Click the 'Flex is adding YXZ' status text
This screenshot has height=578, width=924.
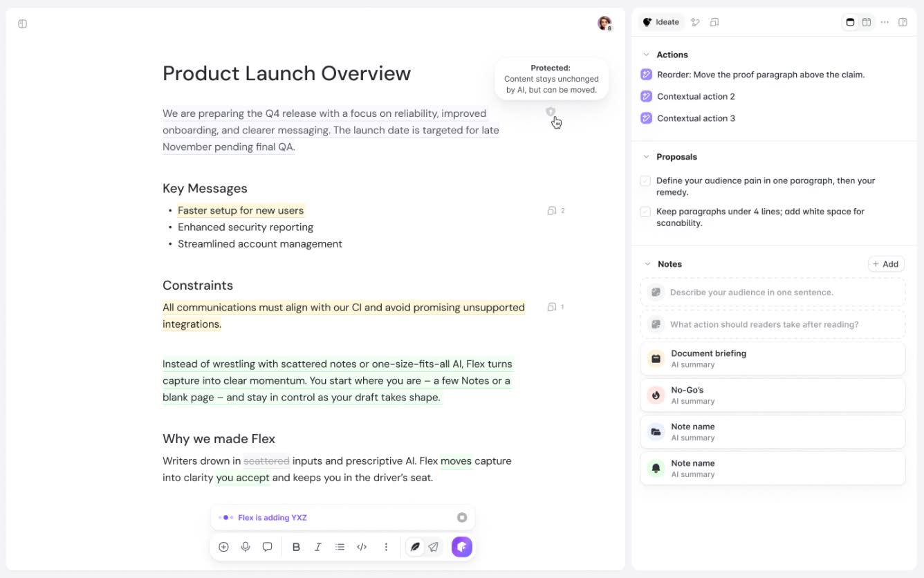click(272, 518)
